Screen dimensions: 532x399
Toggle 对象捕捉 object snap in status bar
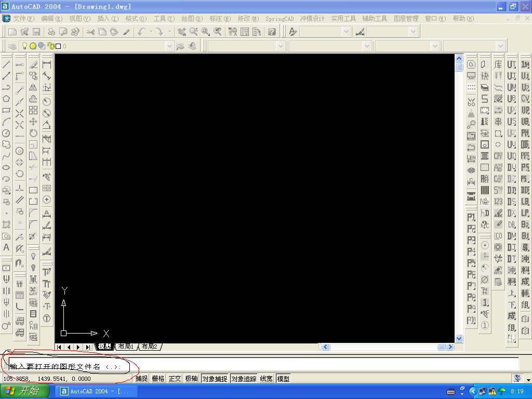tap(215, 379)
